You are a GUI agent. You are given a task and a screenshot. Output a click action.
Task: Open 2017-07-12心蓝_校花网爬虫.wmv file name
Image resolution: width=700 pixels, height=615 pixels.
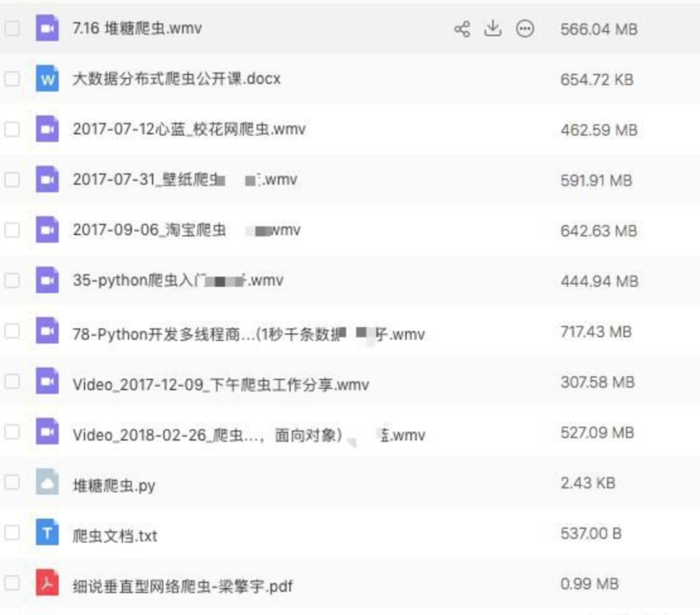189,129
